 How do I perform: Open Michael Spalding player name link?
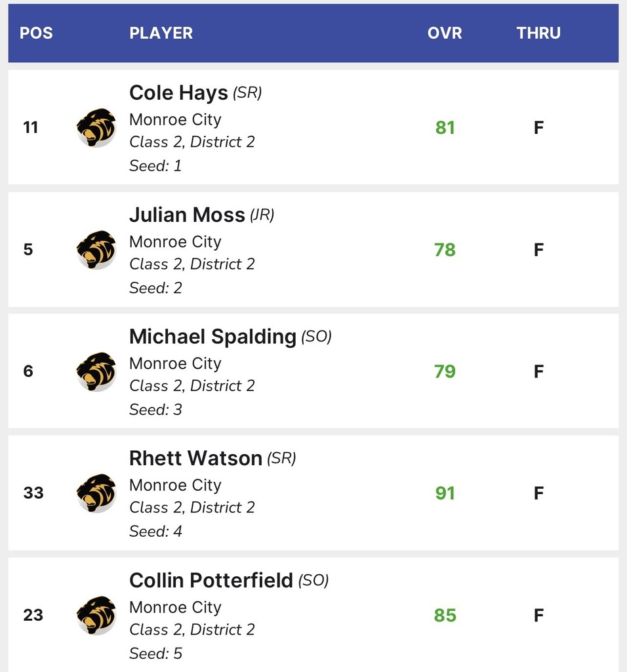[212, 337]
